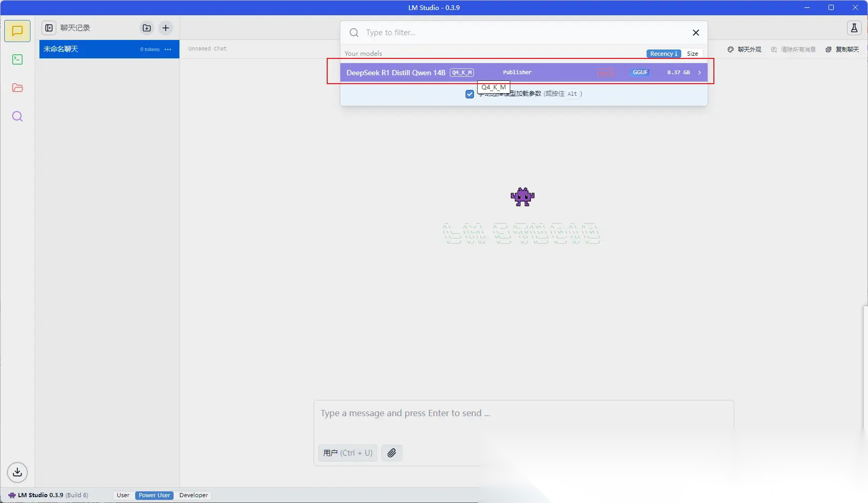Sort models by Recency
This screenshot has height=503, width=868.
663,54
